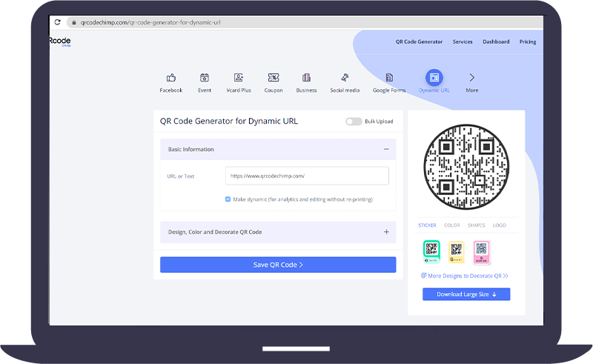Click the URL or Text input field
593x364 pixels.
[x=307, y=176]
